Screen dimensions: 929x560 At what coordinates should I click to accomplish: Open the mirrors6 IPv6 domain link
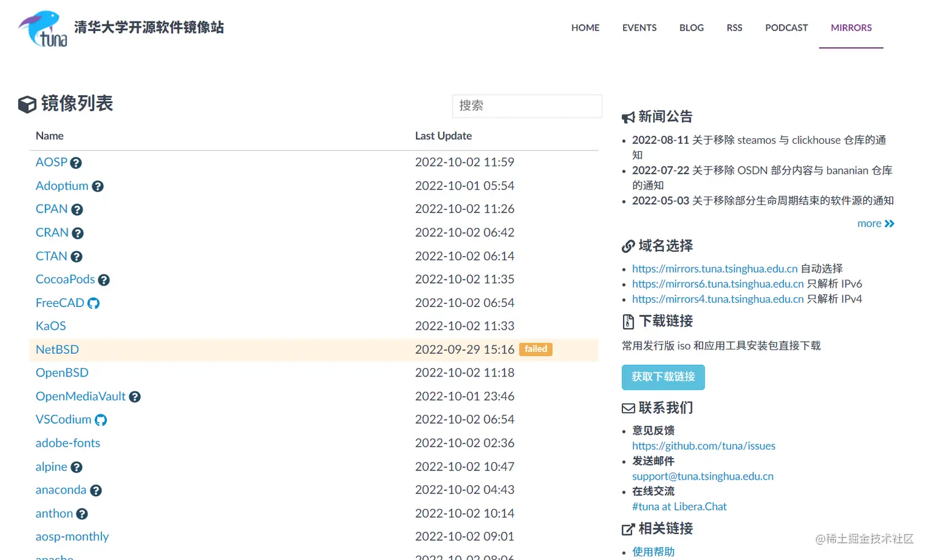click(x=718, y=284)
